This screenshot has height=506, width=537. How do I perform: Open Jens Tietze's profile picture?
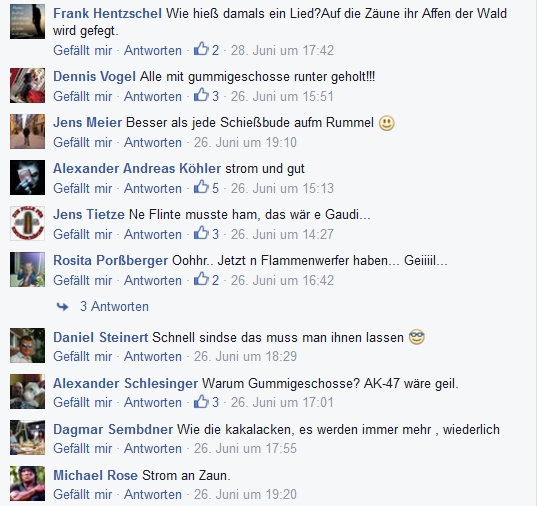27,223
